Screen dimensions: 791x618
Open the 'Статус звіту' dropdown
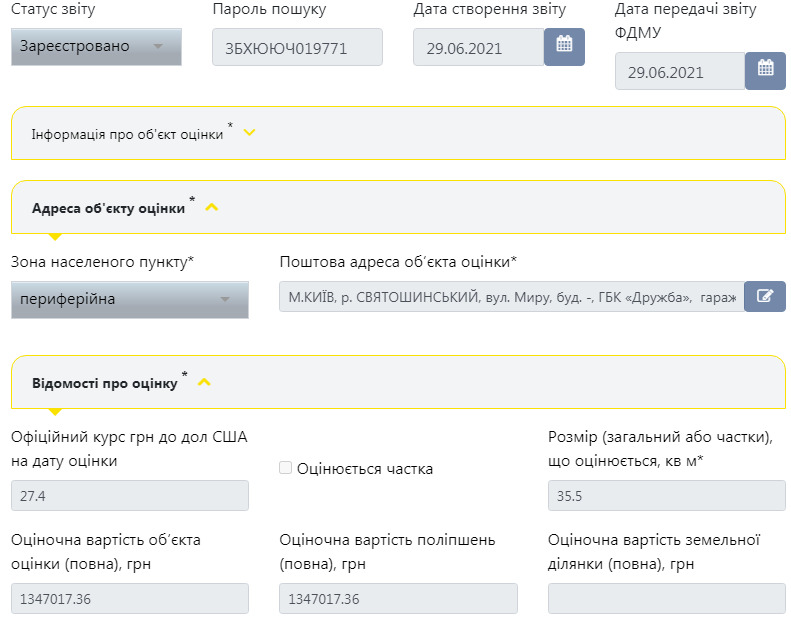(x=96, y=47)
